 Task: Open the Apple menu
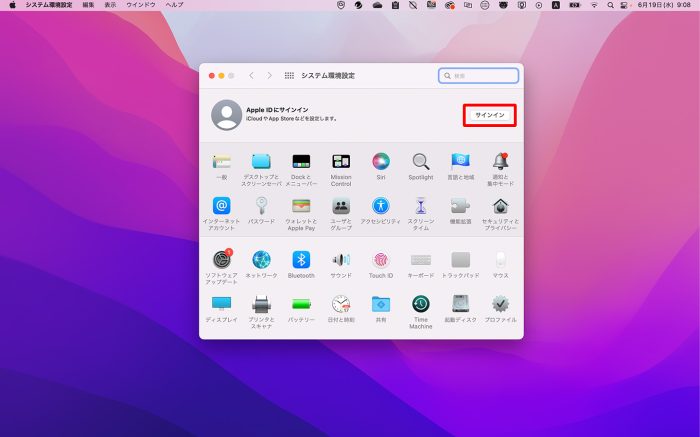12,5
